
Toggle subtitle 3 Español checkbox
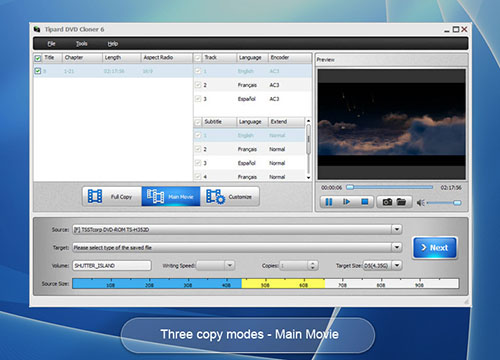click(198, 163)
